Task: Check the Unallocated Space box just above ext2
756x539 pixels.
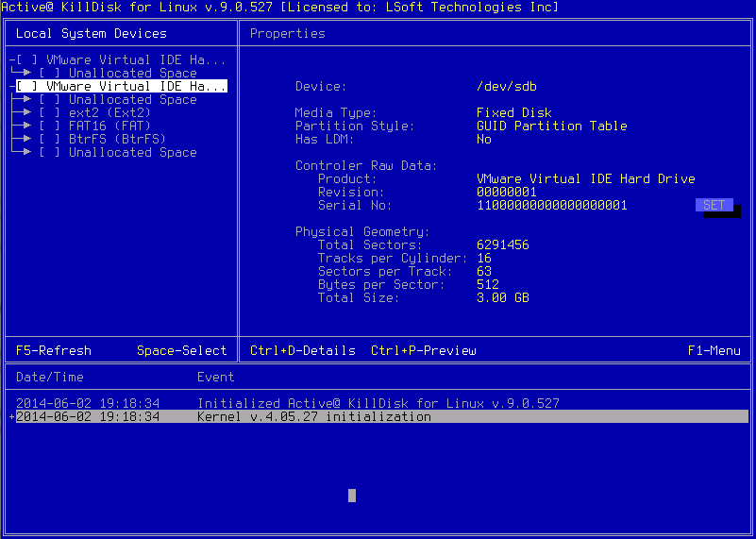Action: [50, 100]
